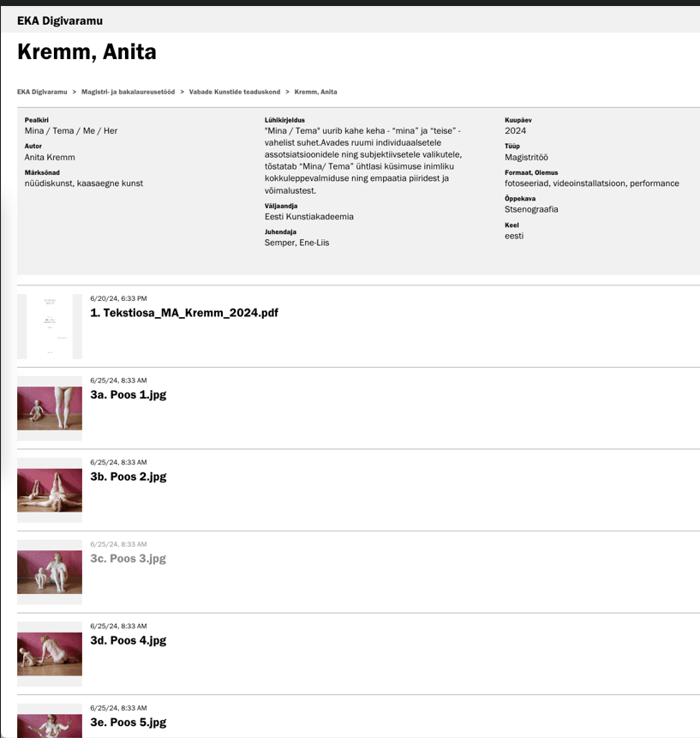Image resolution: width=700 pixels, height=738 pixels.
Task: Click supervisor Semper, Ene-Liis
Action: [x=296, y=243]
